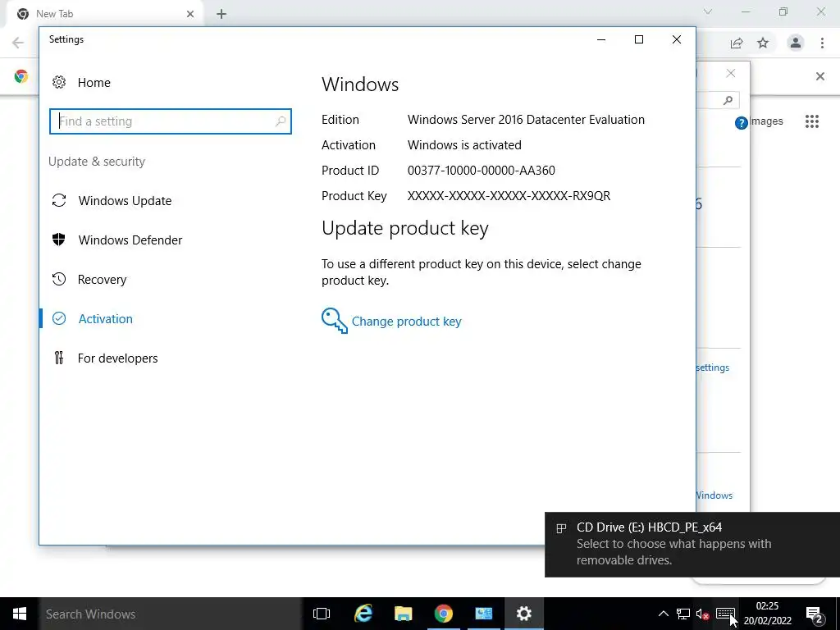Open the CD Drive (E:) HBCD_PE_x64 notification
The image size is (840, 630).
pyautogui.click(x=692, y=545)
